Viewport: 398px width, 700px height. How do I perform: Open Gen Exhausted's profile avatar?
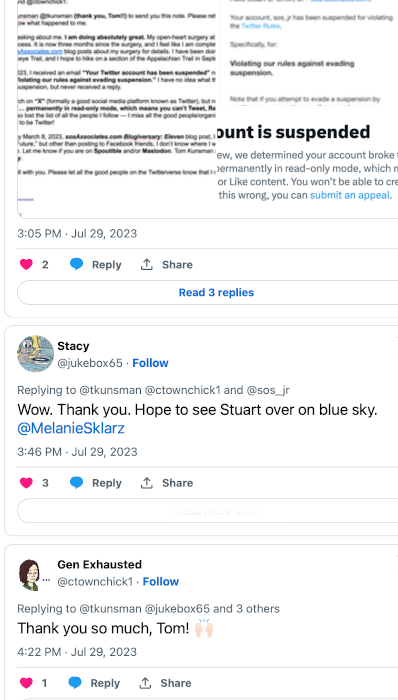(29, 574)
